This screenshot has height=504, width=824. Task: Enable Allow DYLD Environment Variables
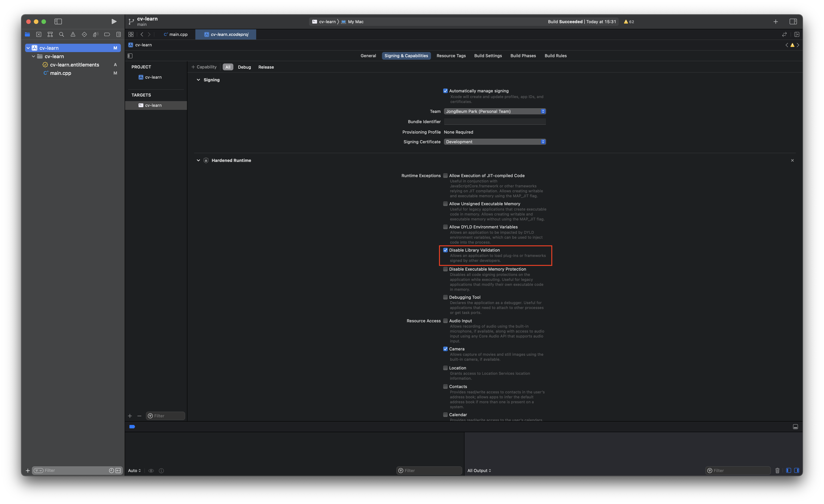click(x=445, y=227)
